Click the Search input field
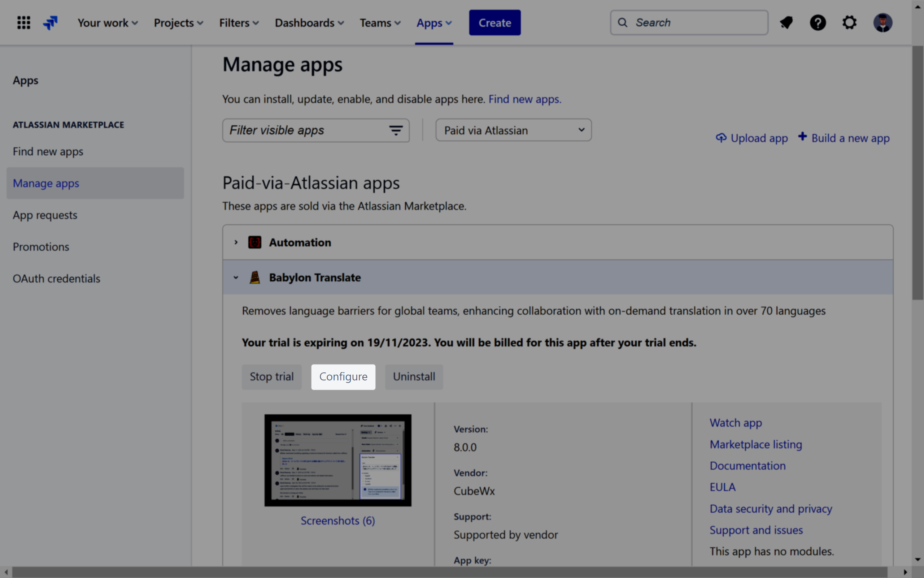 [x=689, y=22]
